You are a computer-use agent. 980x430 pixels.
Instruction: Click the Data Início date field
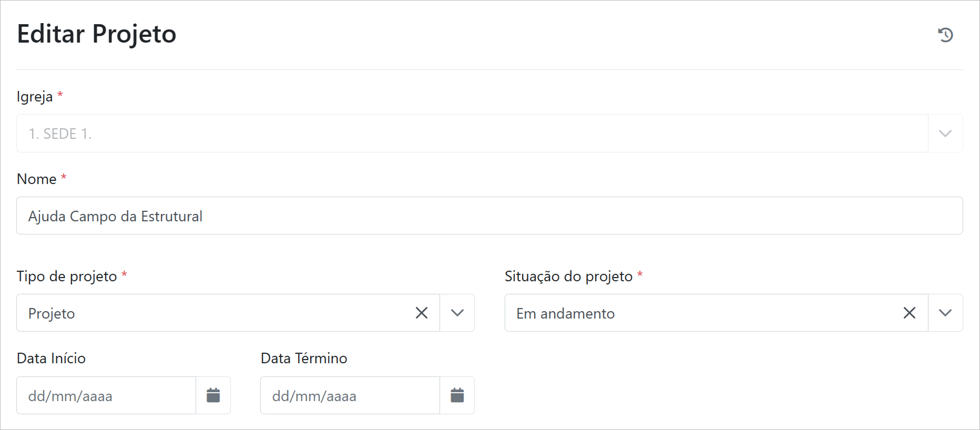click(106, 395)
